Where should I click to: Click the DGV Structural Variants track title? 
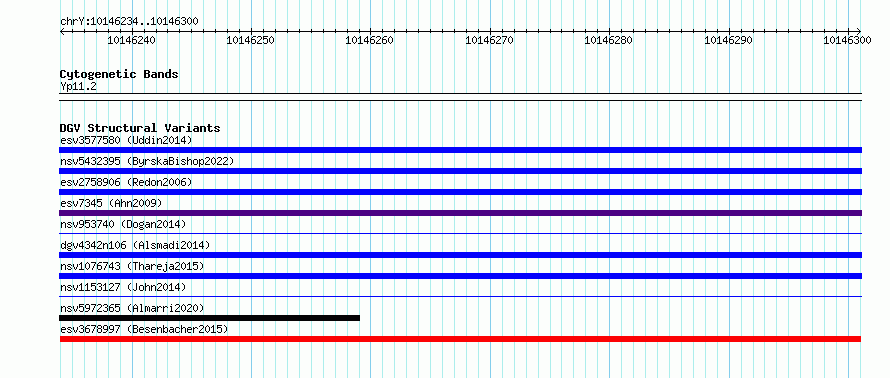[x=140, y=128]
